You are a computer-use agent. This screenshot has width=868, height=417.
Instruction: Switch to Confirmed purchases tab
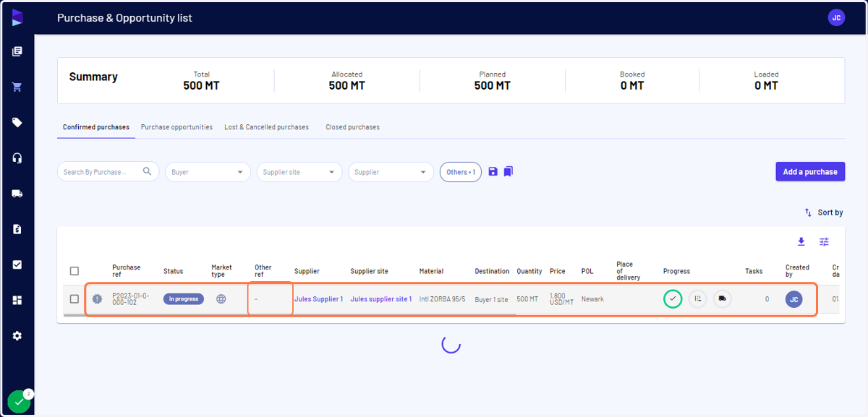click(x=96, y=127)
